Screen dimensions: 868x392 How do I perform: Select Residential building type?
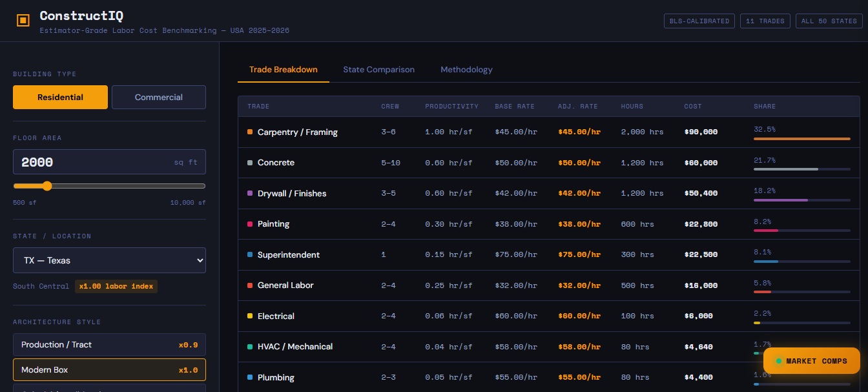[60, 98]
